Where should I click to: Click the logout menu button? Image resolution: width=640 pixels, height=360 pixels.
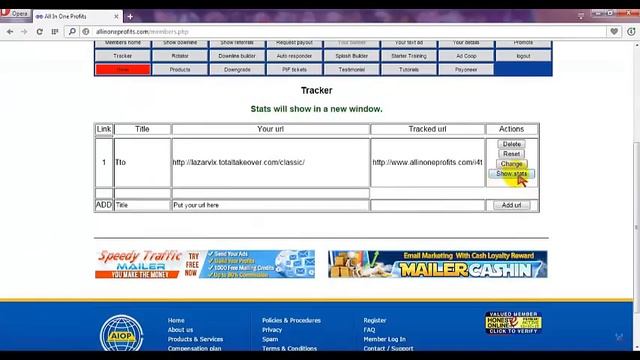coord(523,56)
